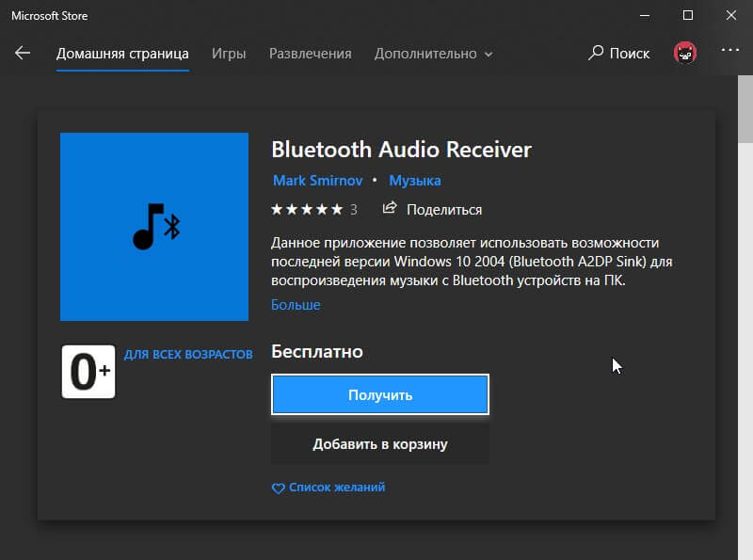Click Добавить в корзину button

click(x=380, y=444)
